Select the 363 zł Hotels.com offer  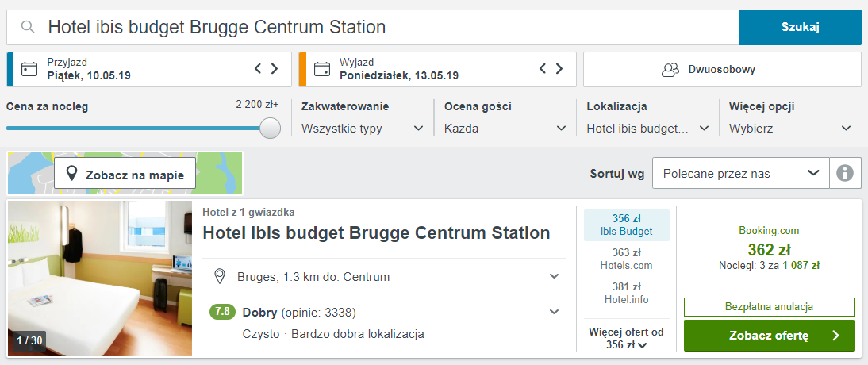(627, 259)
